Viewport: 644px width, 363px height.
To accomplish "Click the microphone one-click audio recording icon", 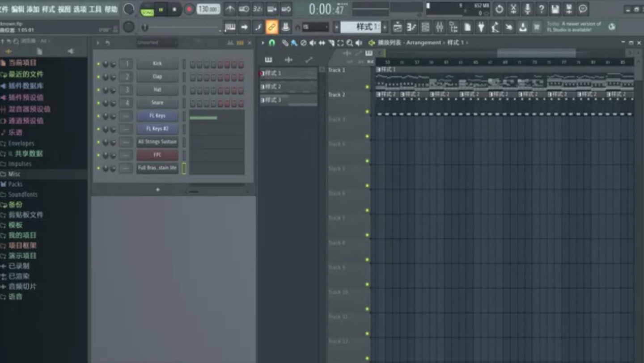I will [x=527, y=9].
